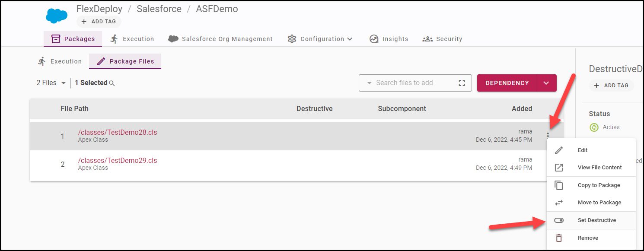Screen dimensions: 644x251
Task: Click the Copy to Package icon
Action: point(559,185)
